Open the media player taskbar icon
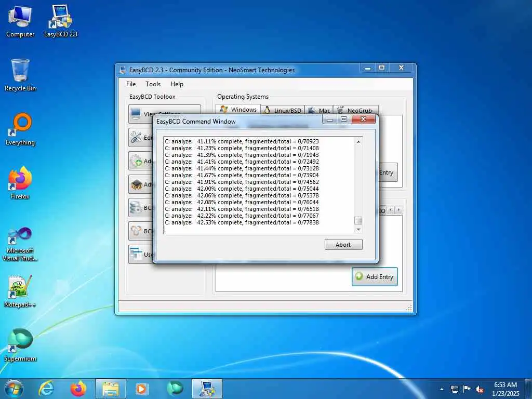Image resolution: width=532 pixels, height=399 pixels. point(141,389)
